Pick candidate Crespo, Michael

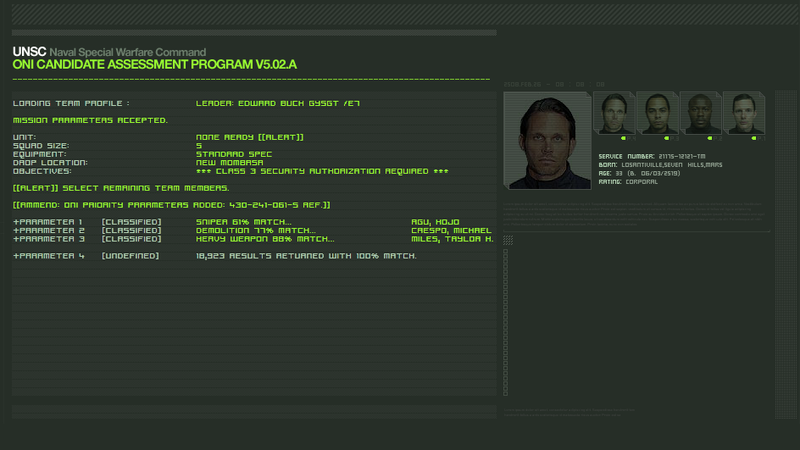[x=452, y=231]
